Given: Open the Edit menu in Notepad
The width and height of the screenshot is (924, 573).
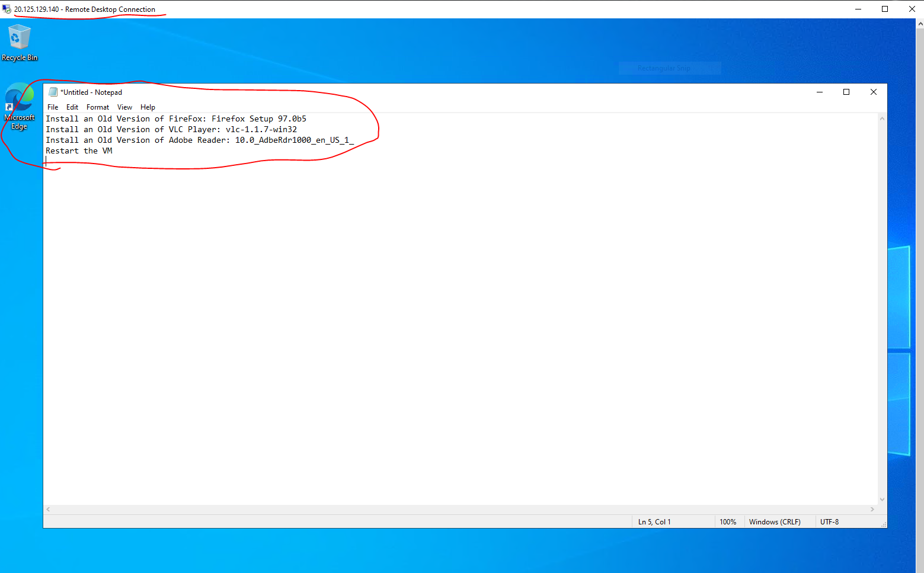Looking at the screenshot, I should pos(72,107).
